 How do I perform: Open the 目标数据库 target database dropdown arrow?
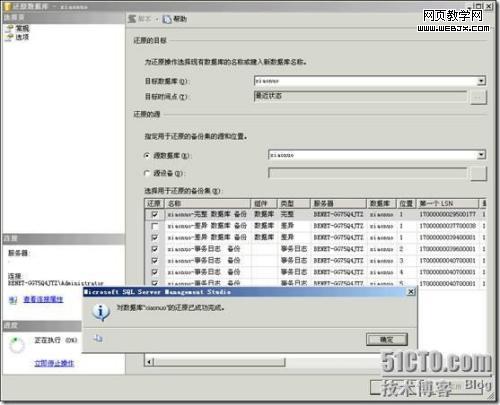(481, 81)
